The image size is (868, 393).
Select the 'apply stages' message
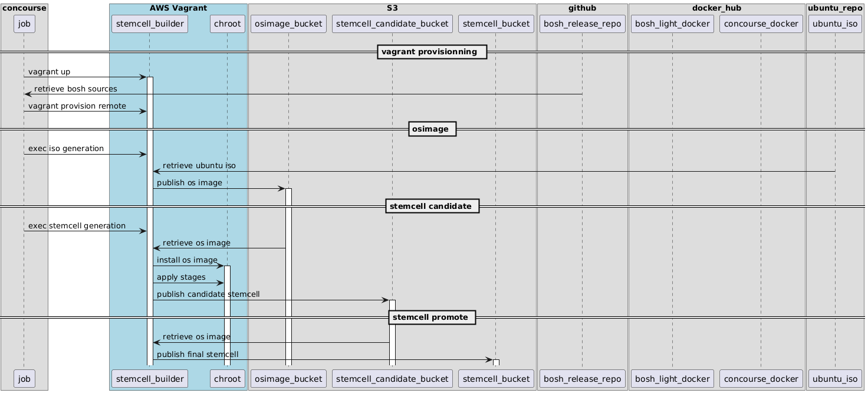point(181,277)
